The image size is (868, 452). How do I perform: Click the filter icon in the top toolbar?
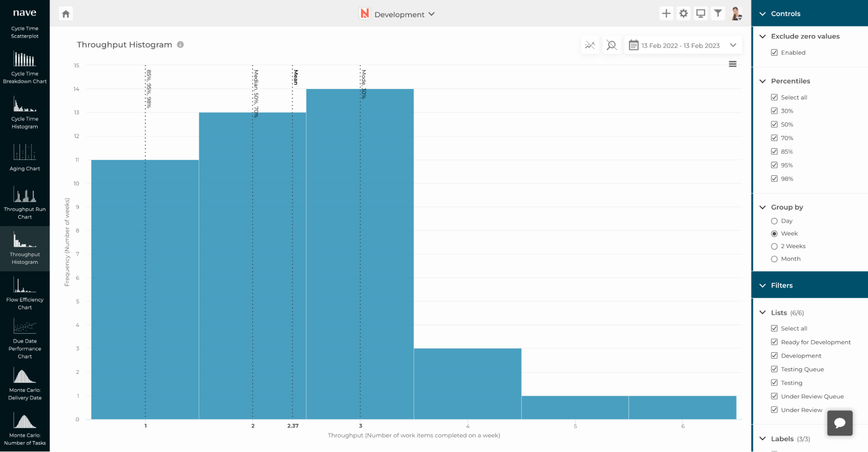[x=718, y=13]
